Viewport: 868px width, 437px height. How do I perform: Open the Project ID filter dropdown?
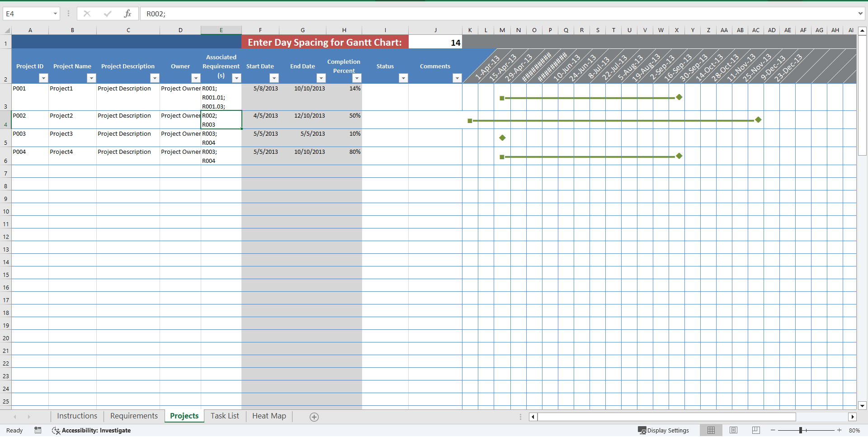point(43,78)
